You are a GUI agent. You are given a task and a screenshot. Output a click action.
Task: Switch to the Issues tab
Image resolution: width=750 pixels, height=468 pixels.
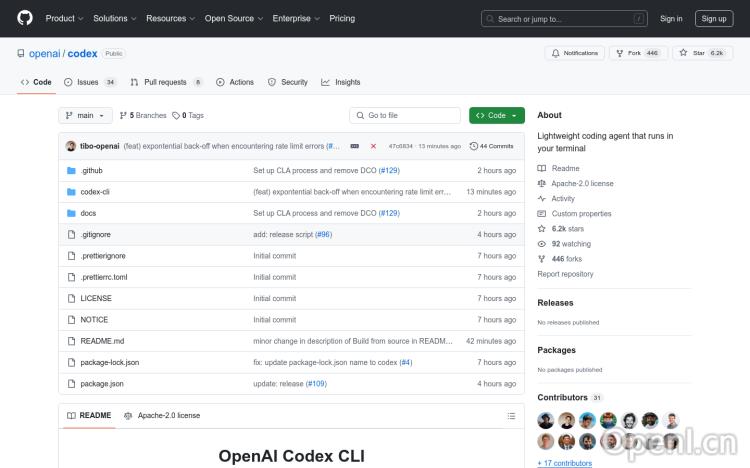[x=88, y=82]
